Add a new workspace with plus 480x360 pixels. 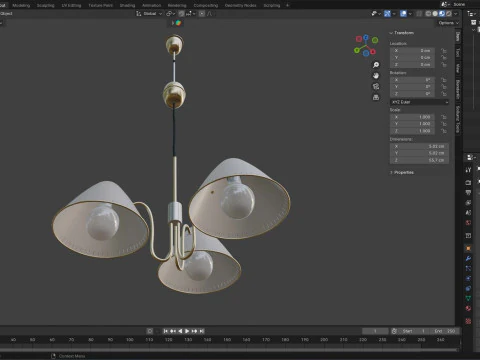pyautogui.click(x=287, y=5)
